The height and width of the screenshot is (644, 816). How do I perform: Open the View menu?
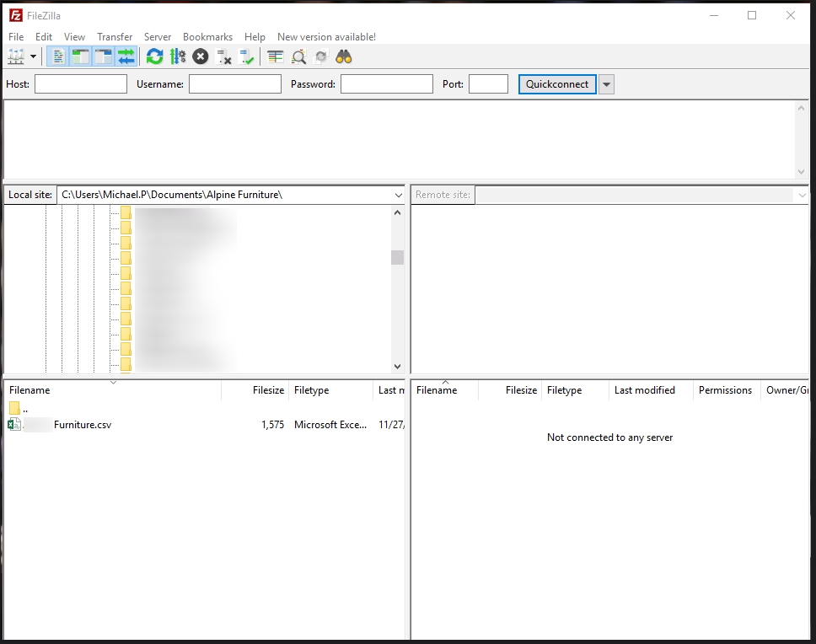pyautogui.click(x=74, y=37)
